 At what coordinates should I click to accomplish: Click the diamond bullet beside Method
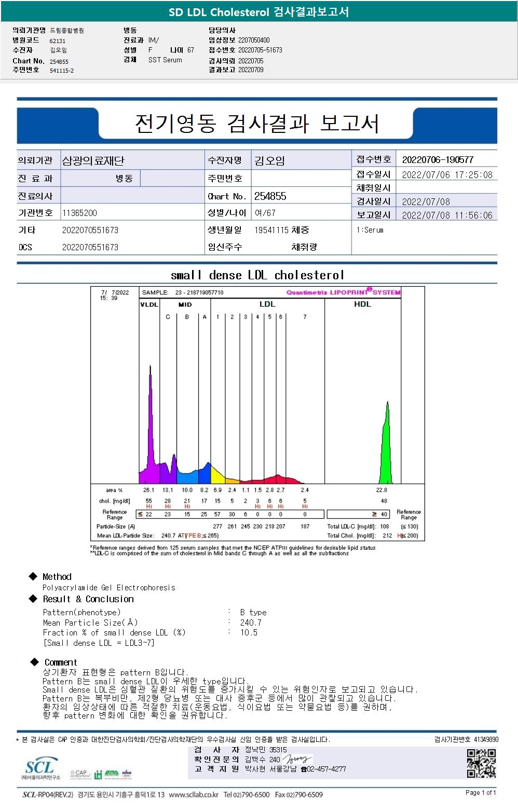pos(33,576)
